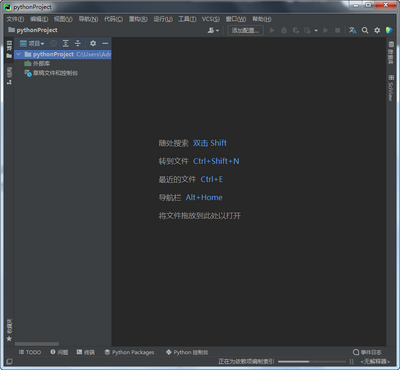Toggle the 项目 tool window tab on left strip

(x=9, y=49)
